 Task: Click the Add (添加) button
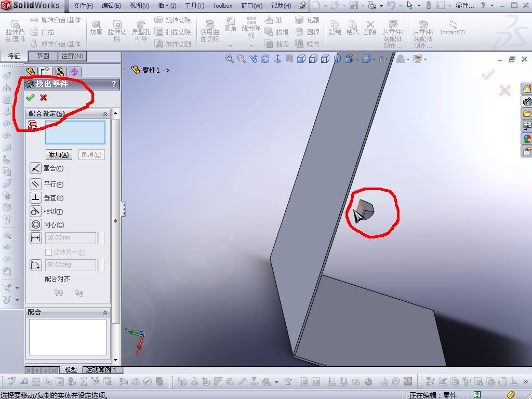[59, 155]
